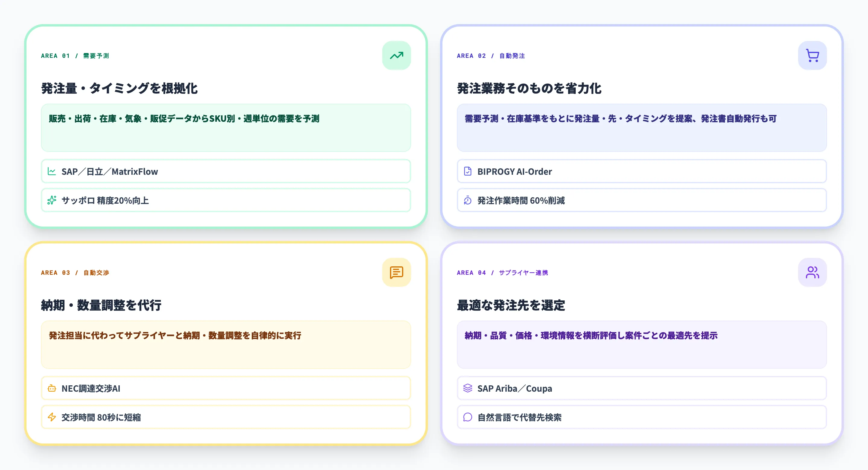Viewport: 868px width, 470px height.
Task: Click the upward trend chart icon on Area 01 card
Action: 397,55
